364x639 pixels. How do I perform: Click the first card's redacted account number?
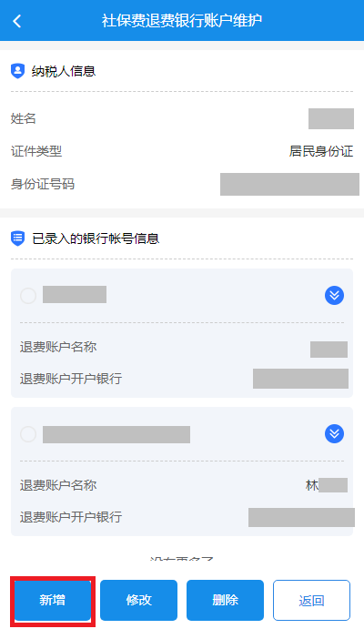point(75,294)
